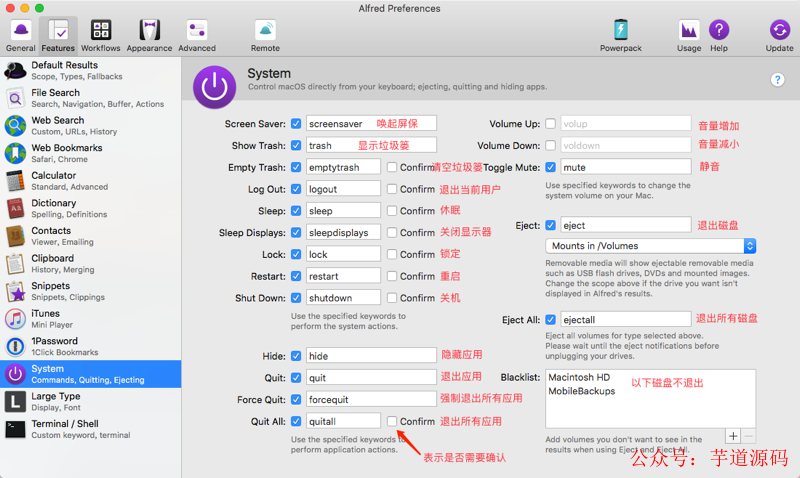
Task: Open Advanced preferences
Action: coord(197,36)
